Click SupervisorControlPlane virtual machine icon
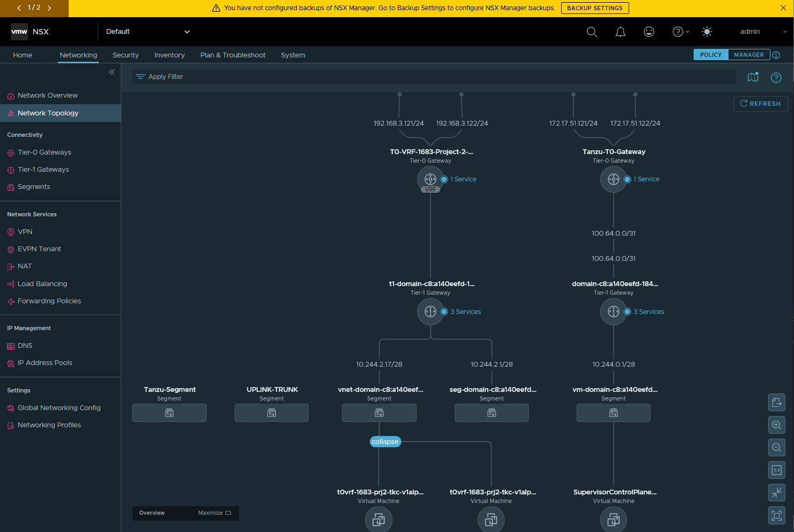Viewport: 794px width, 532px height. point(614,520)
